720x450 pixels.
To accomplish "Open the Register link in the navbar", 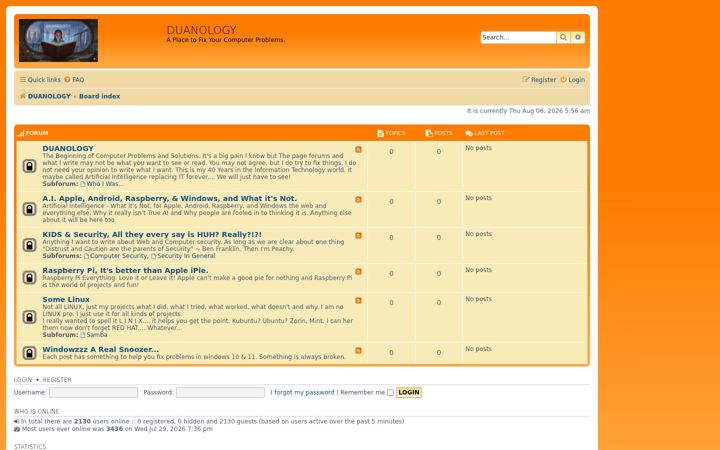I will coord(539,80).
